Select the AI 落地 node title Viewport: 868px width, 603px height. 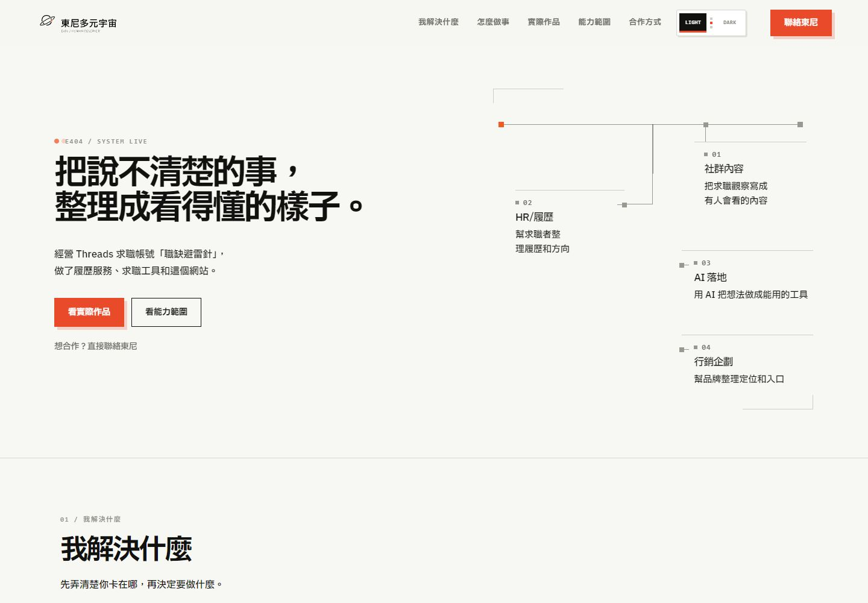[x=710, y=277]
